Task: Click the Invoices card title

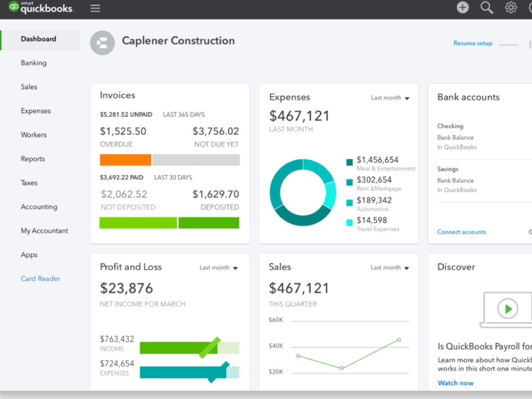Action: click(118, 95)
